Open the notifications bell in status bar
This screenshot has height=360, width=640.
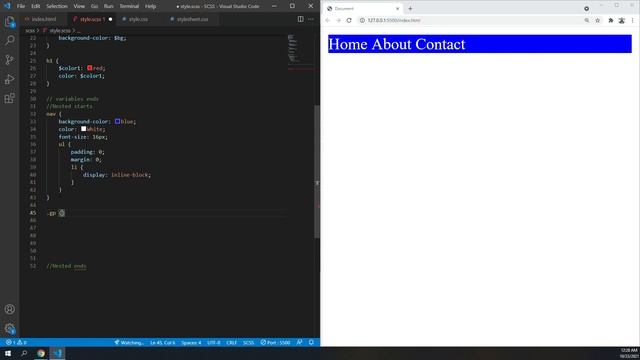(311, 342)
